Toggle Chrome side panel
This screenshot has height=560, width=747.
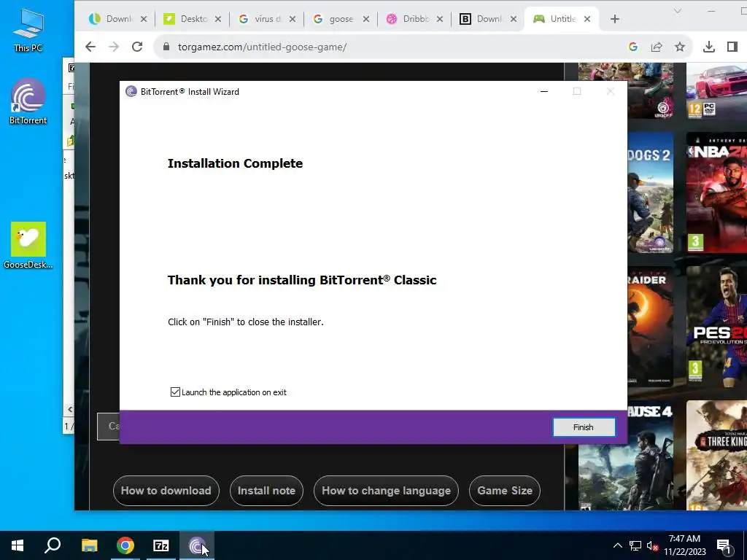pyautogui.click(x=732, y=47)
